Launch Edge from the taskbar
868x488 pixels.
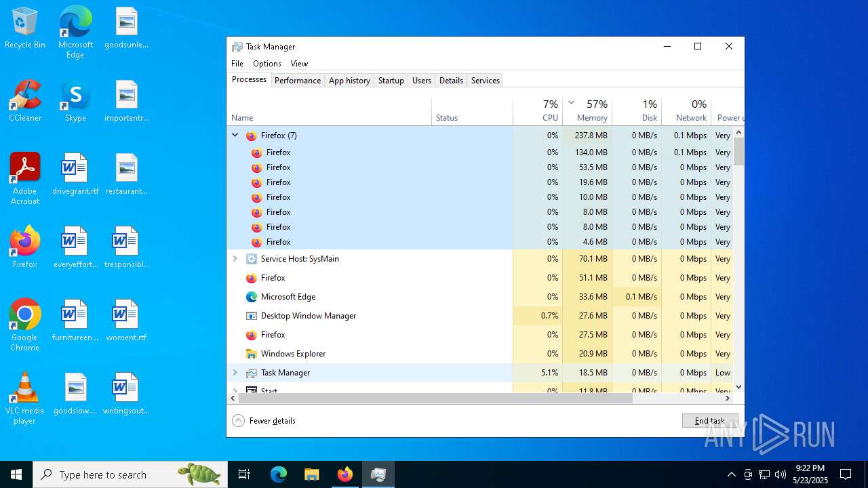(279, 474)
